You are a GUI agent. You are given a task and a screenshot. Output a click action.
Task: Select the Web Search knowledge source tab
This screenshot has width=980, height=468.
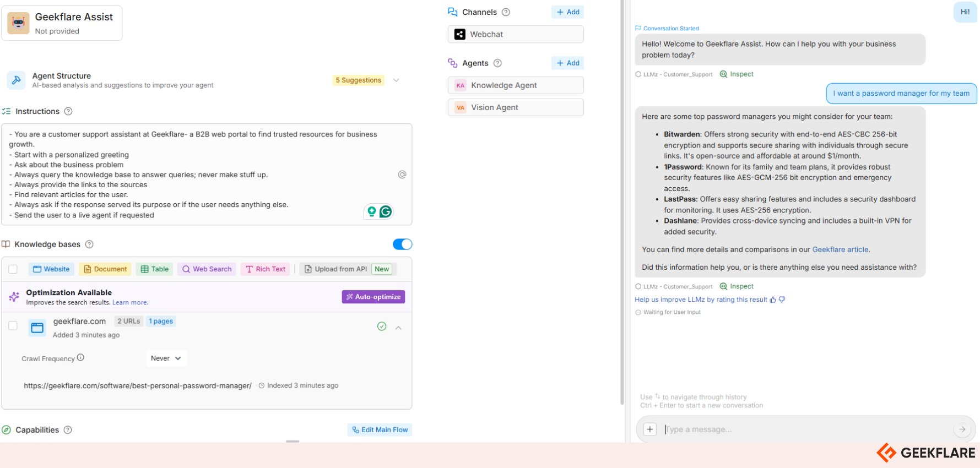(x=207, y=269)
